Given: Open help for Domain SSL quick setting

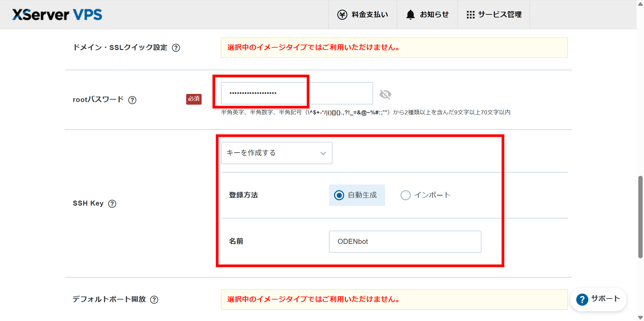Looking at the screenshot, I should click(x=176, y=48).
